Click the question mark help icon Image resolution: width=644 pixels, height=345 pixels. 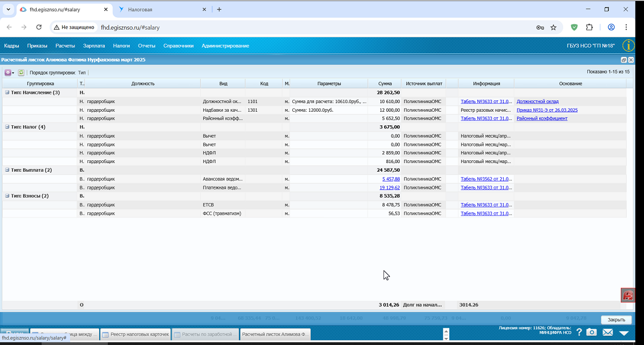[579, 332]
